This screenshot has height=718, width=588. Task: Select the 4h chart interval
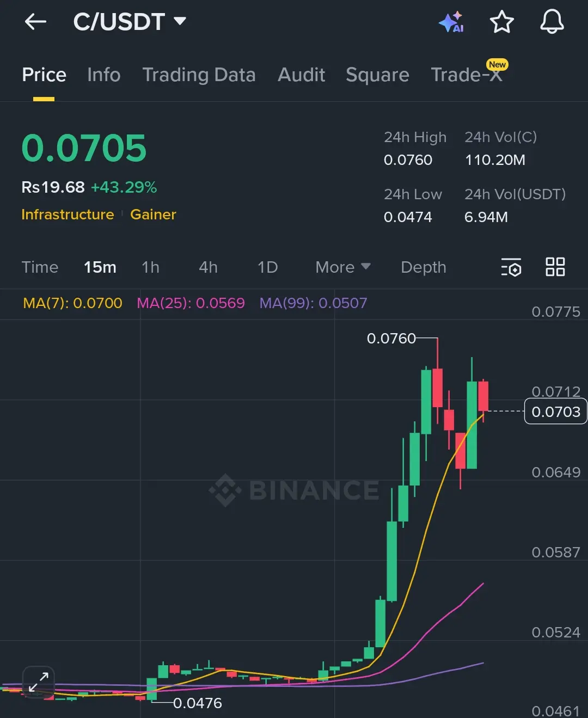click(x=209, y=267)
